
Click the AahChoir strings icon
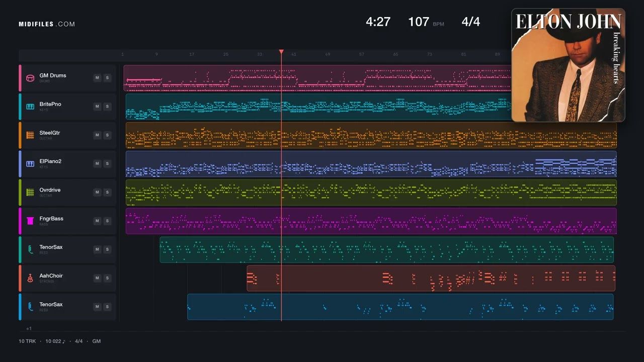point(30,279)
